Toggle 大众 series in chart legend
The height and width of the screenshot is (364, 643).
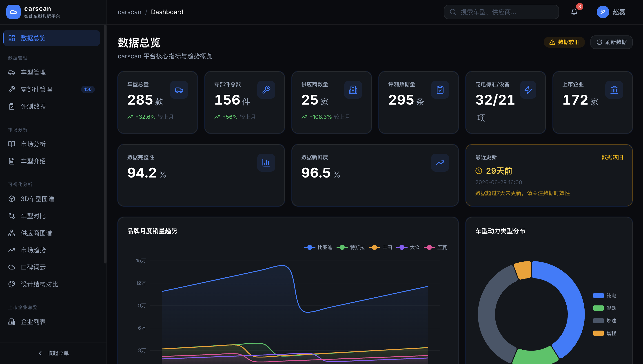(408, 247)
